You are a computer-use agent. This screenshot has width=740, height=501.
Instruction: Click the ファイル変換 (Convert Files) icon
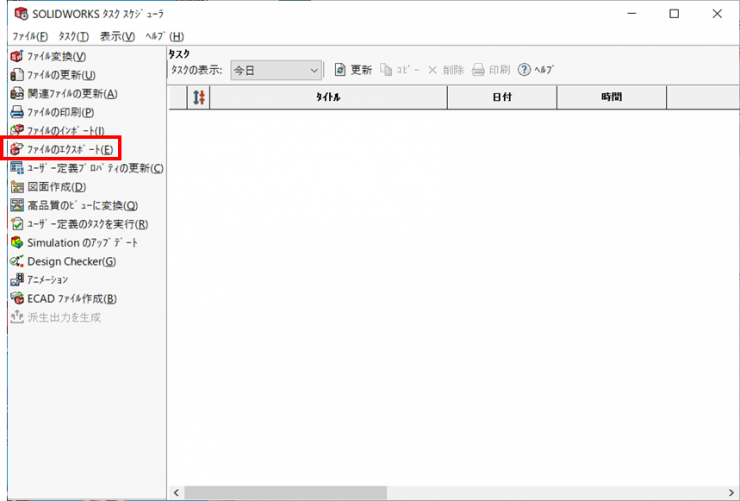tap(16, 56)
